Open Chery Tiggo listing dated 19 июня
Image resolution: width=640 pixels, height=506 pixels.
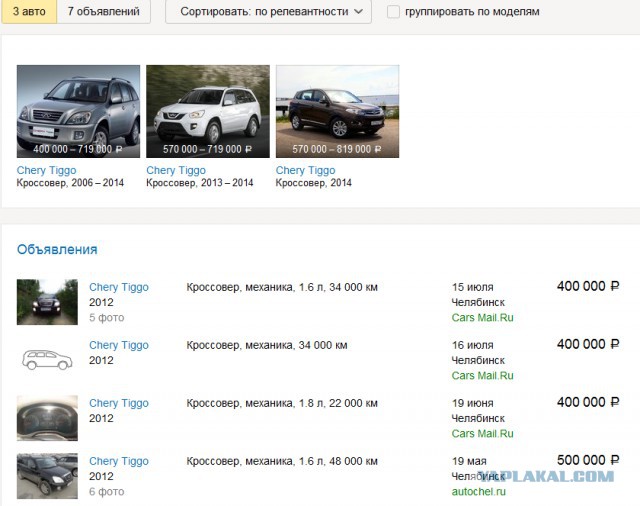(x=119, y=403)
